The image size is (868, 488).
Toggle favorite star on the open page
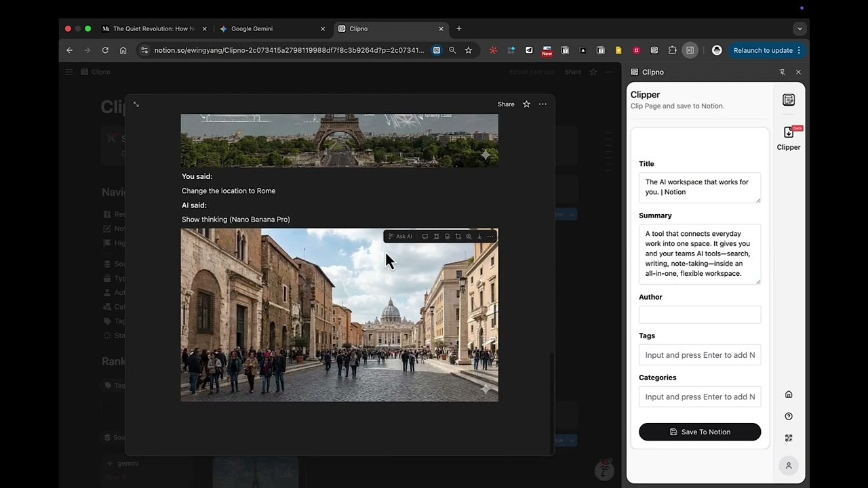coord(526,104)
